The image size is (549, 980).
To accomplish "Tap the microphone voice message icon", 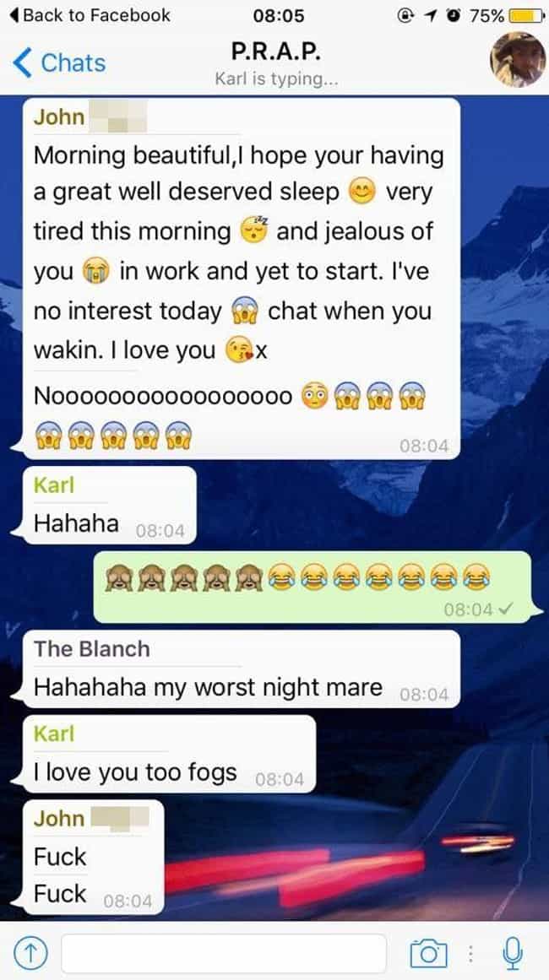I will pyautogui.click(x=513, y=953).
